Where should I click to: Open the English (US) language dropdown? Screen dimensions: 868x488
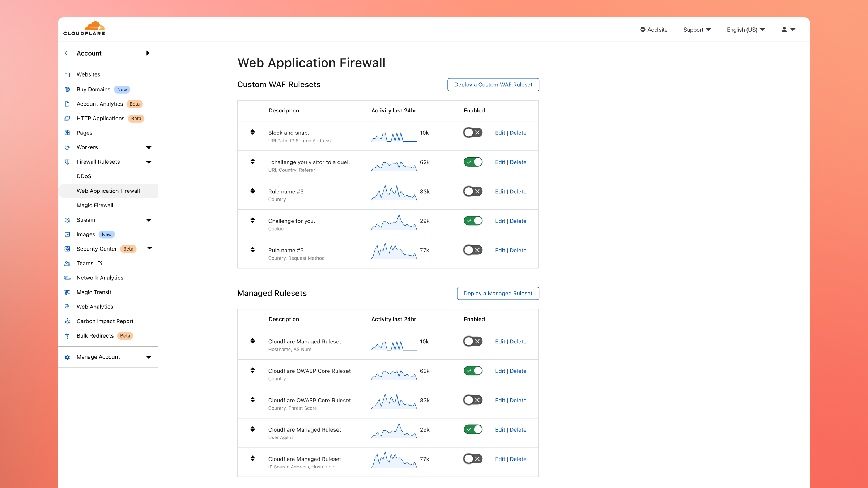(745, 30)
